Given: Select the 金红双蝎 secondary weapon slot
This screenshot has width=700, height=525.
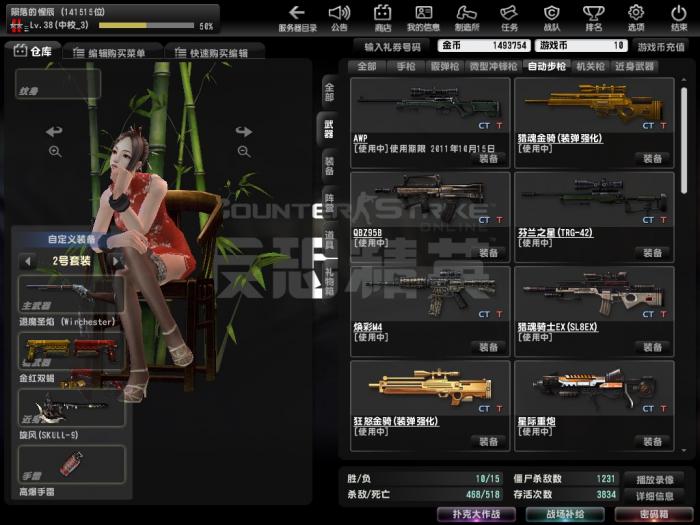Looking at the screenshot, I should 71,351.
